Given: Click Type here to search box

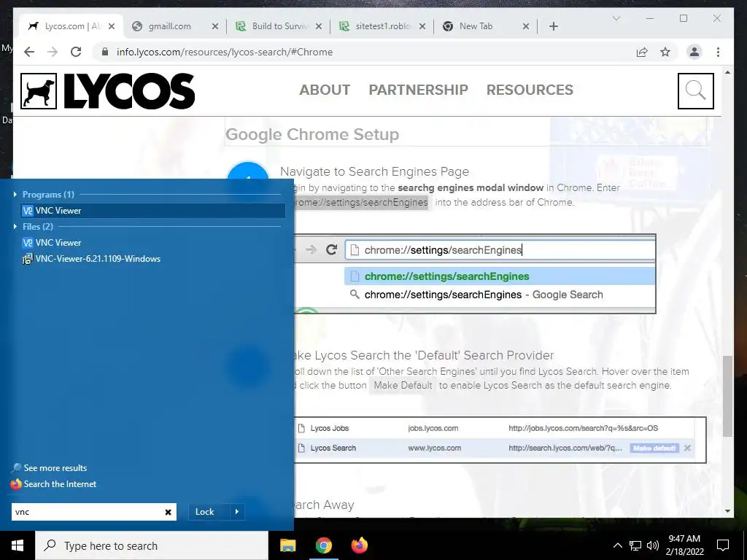Looking at the screenshot, I should tap(152, 545).
